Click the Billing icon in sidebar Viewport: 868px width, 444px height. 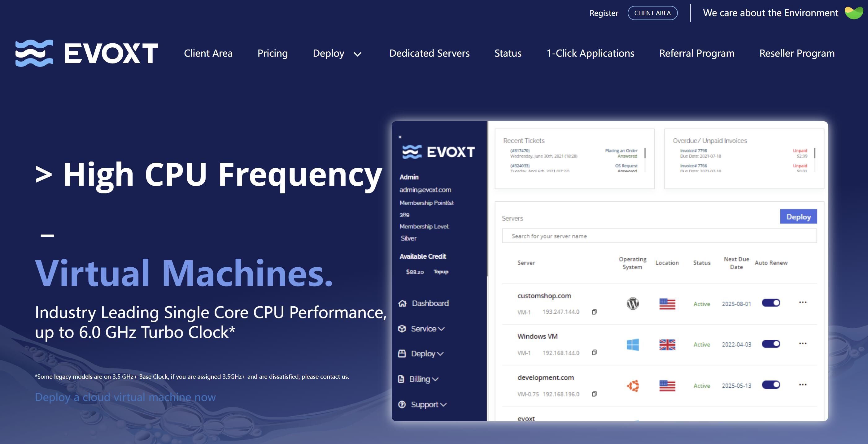tap(402, 378)
